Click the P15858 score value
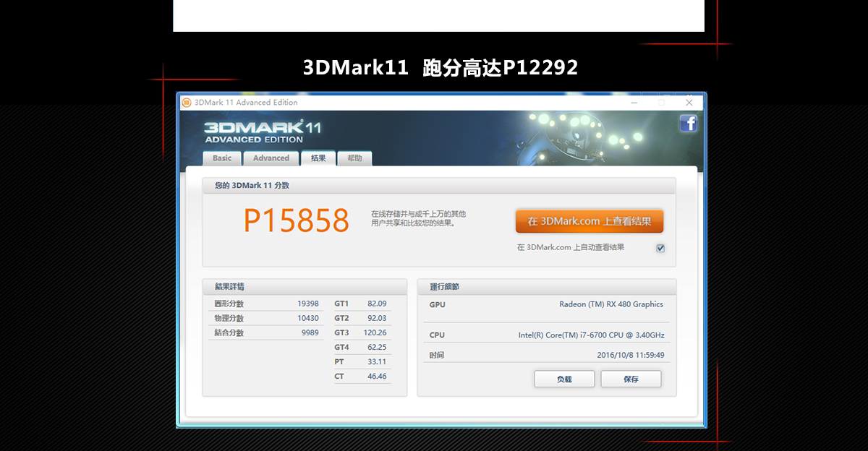 (x=297, y=220)
